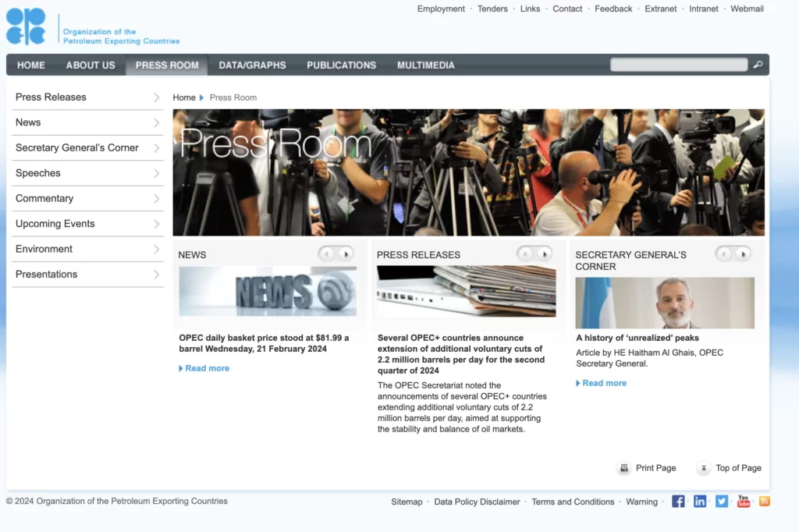
Task: Open DATA/GRAPHS navigation menu
Action: (252, 66)
